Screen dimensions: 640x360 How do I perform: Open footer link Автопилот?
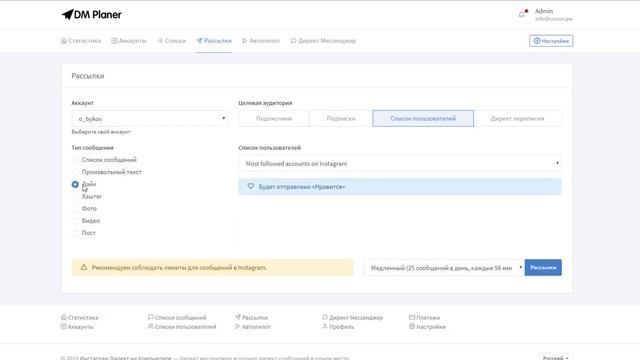pos(253,327)
